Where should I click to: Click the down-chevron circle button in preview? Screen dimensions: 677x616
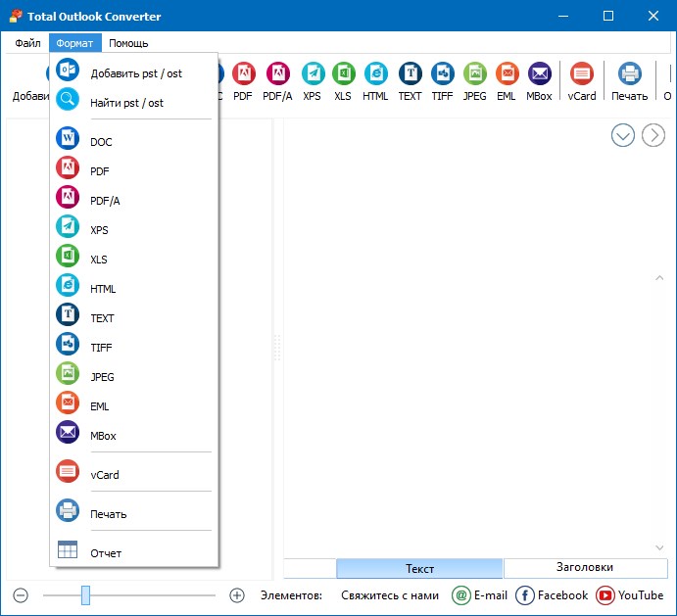[623, 135]
